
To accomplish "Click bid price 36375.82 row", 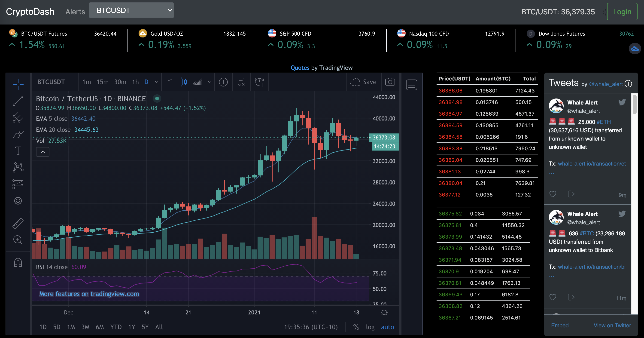I will (x=483, y=214).
